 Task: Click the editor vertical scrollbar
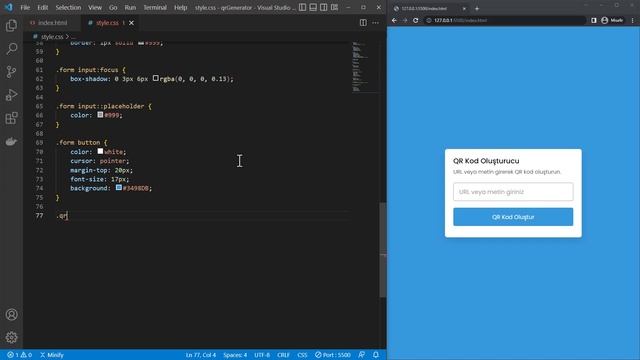pyautogui.click(x=383, y=250)
